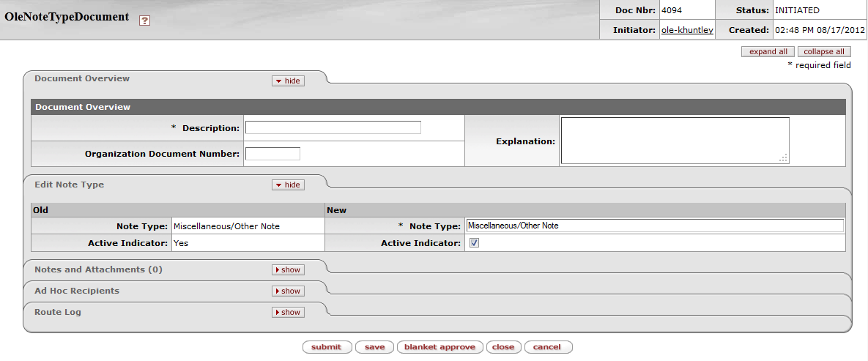The image size is (868, 361).
Task: Click the Organization Document Number field
Action: [x=272, y=154]
